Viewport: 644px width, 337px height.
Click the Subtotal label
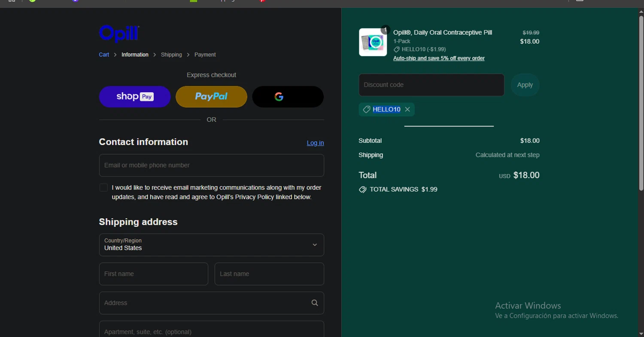370,141
